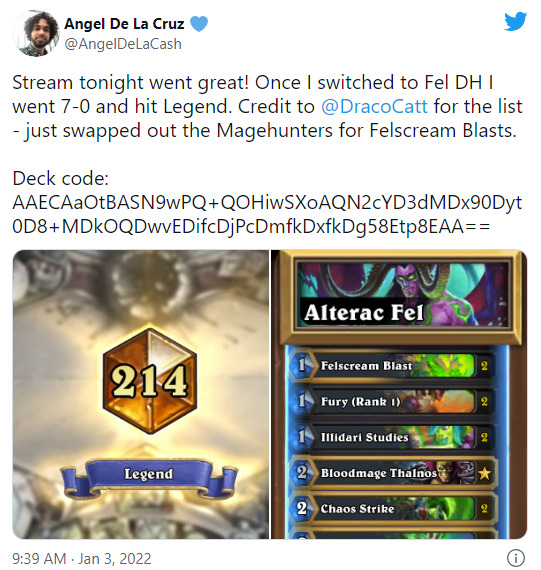Click the Alterac Fel deck title header

[402, 295]
